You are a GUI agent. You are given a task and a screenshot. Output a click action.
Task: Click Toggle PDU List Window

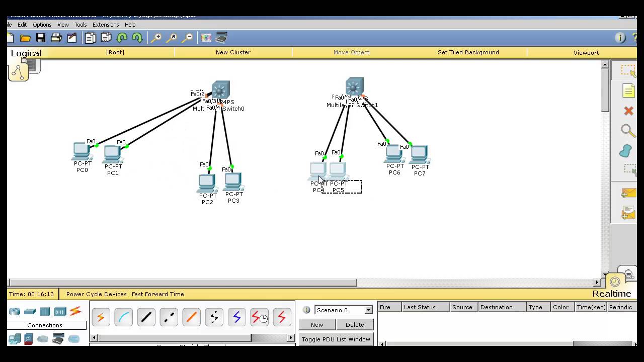336,339
